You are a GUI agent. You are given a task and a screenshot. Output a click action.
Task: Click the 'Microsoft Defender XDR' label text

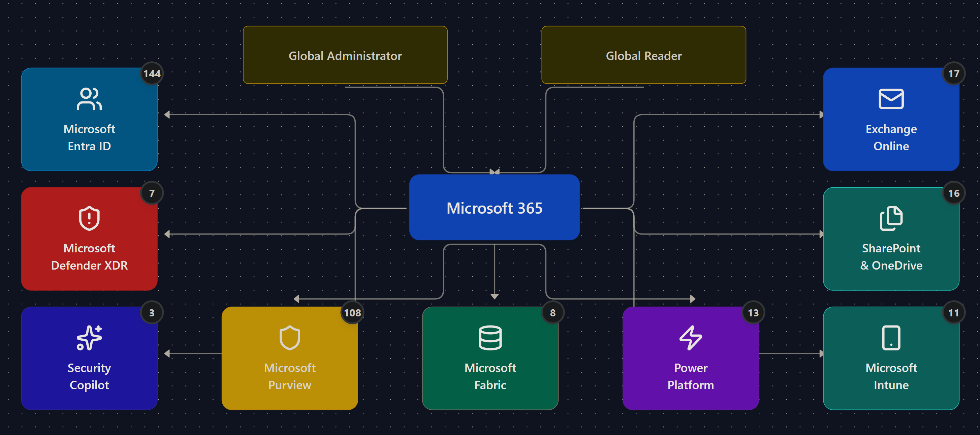pos(89,257)
